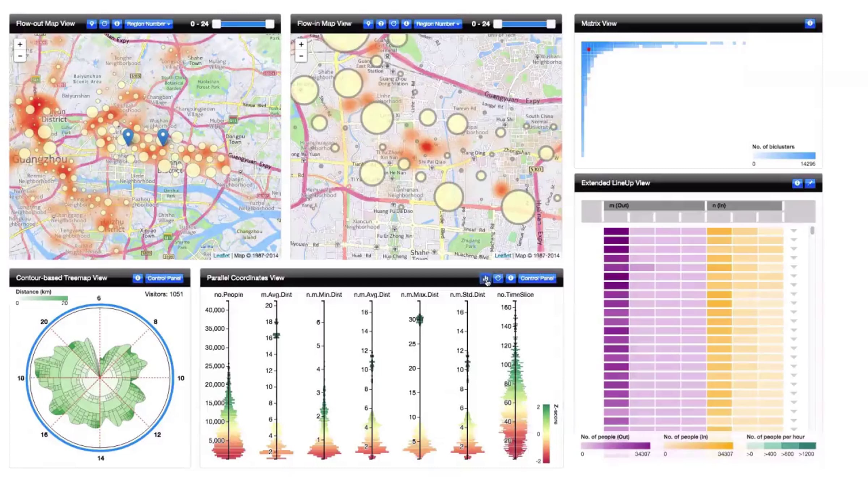Select the m (Out) column header
Viewport: 868px width, 488px height.
pos(654,206)
